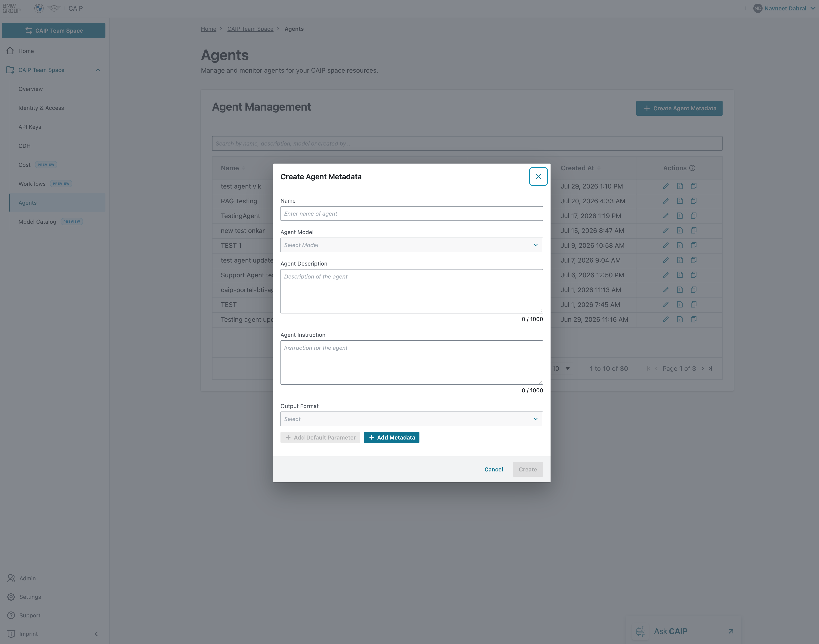The height and width of the screenshot is (644, 819).
Task: View details of Jun 29, 2026 agent
Action: [x=680, y=319]
